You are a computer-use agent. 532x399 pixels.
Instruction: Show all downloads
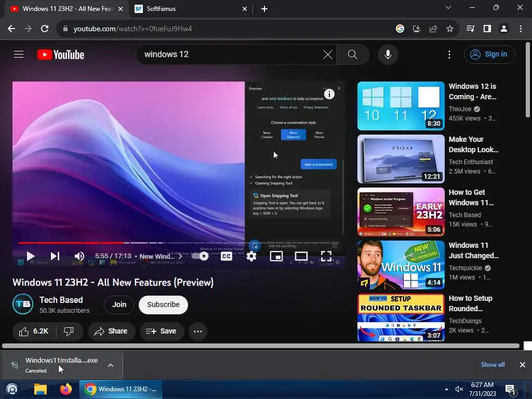click(x=493, y=365)
